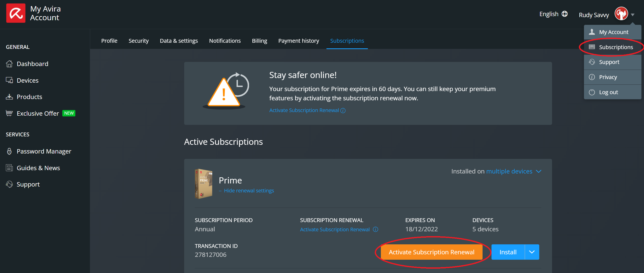Click the Avira Prime product box image
Viewport: 644px width, 273px height.
204,183
